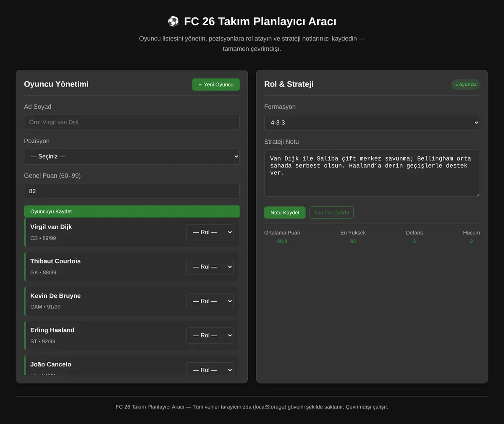Image resolution: width=504 pixels, height=424 pixels.
Task: Open the Rol dropdown for João Cancelo
Action: [210, 369]
